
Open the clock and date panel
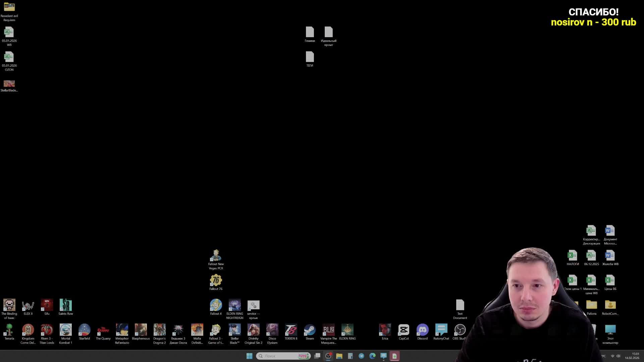(x=632, y=356)
